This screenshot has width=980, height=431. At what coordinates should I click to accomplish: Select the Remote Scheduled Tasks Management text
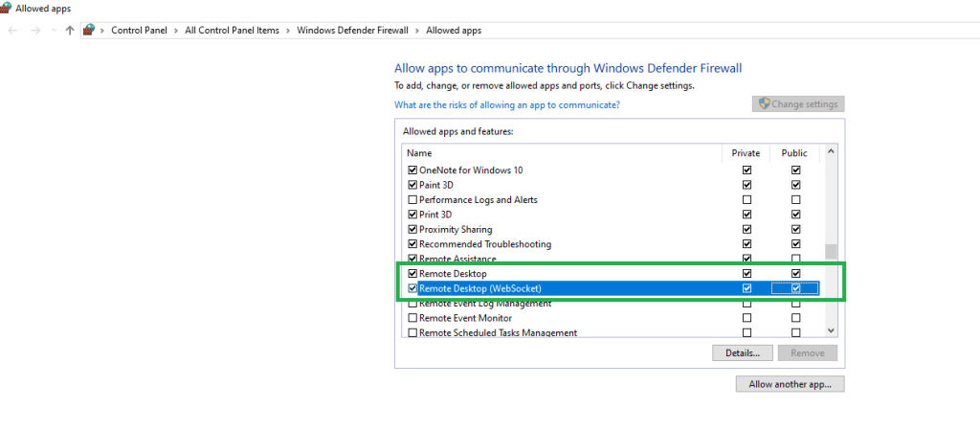(498, 332)
